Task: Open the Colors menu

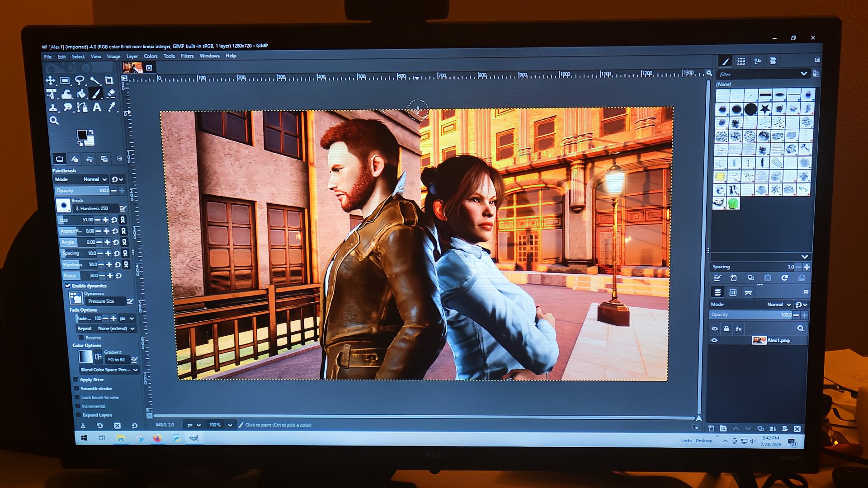Action: click(151, 56)
